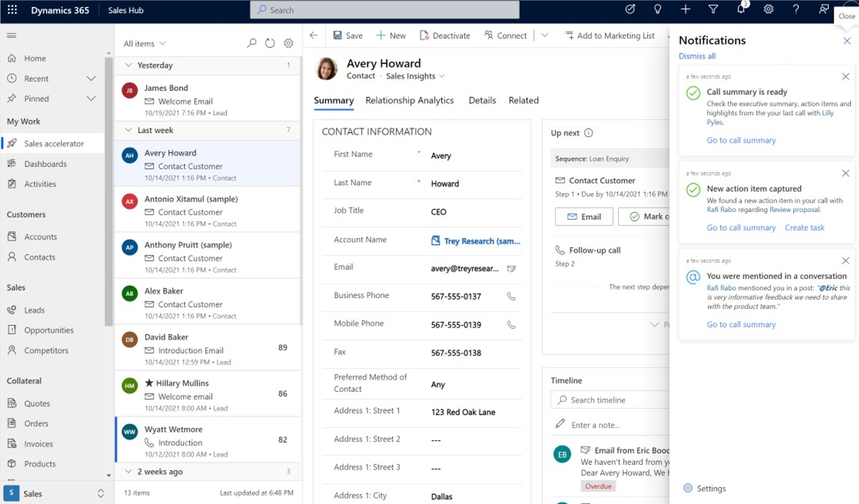This screenshot has height=504, width=859.
Task: Call the Business Phone number via phone icon
Action: pos(511,296)
